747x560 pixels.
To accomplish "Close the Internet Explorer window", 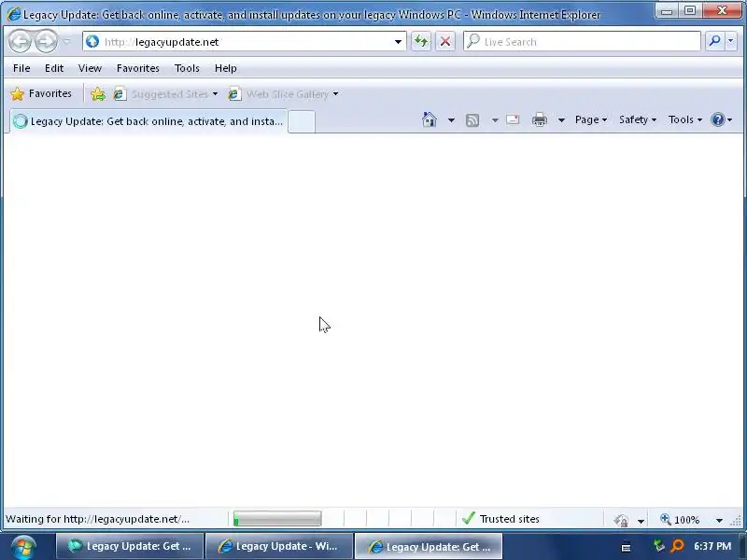I will (722, 10).
